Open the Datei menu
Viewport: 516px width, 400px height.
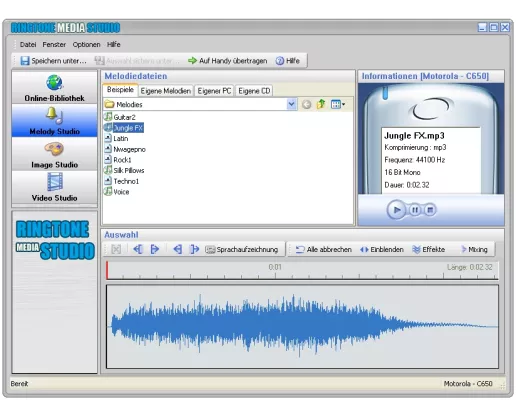[x=28, y=44]
